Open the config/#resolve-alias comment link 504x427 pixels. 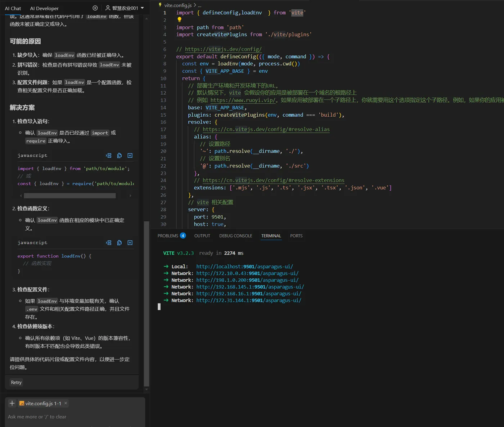coord(266,129)
